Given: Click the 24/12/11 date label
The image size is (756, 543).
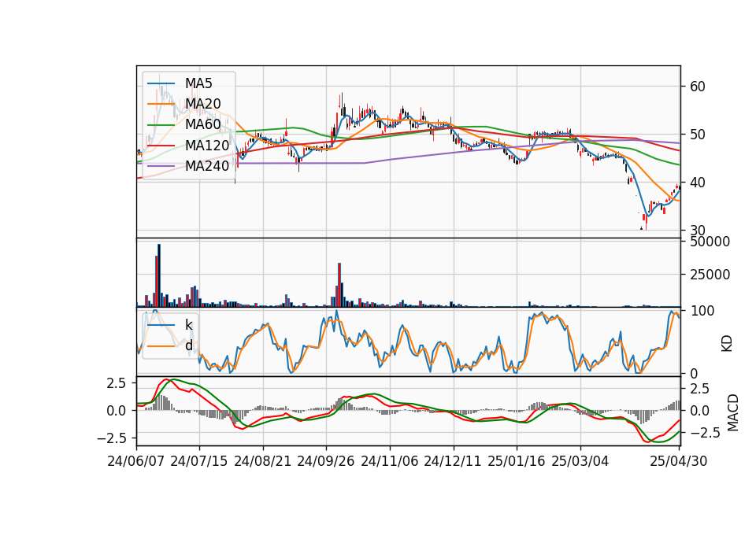Looking at the screenshot, I should pos(453,461).
